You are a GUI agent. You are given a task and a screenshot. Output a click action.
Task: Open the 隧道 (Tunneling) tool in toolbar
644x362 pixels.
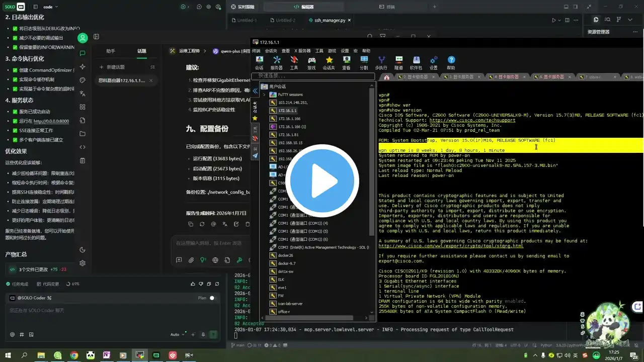[x=398, y=63]
